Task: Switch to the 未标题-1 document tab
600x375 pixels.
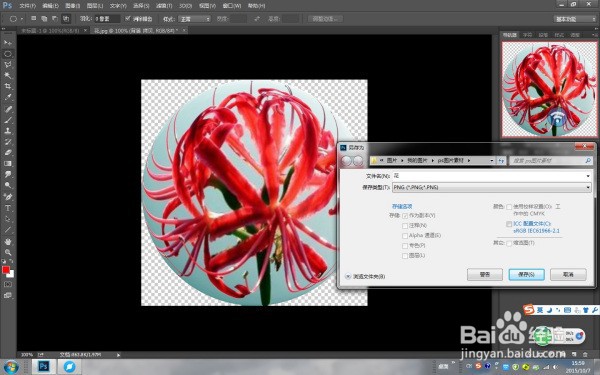Action: (x=50, y=30)
